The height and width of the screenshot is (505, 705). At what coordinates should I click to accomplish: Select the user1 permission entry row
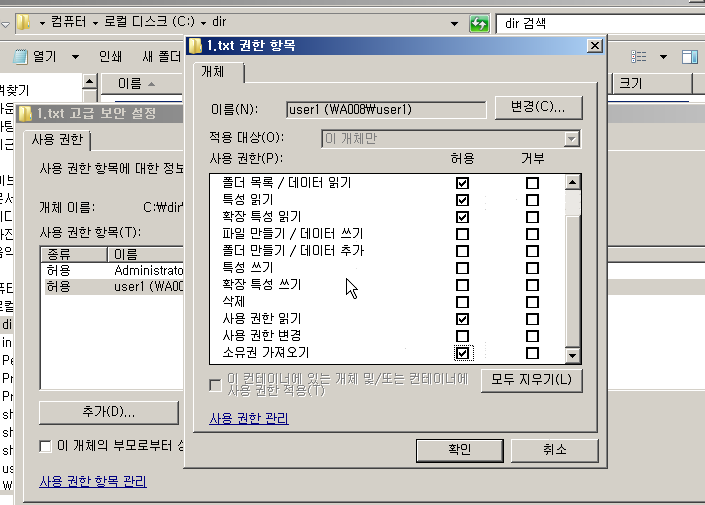coord(112,287)
